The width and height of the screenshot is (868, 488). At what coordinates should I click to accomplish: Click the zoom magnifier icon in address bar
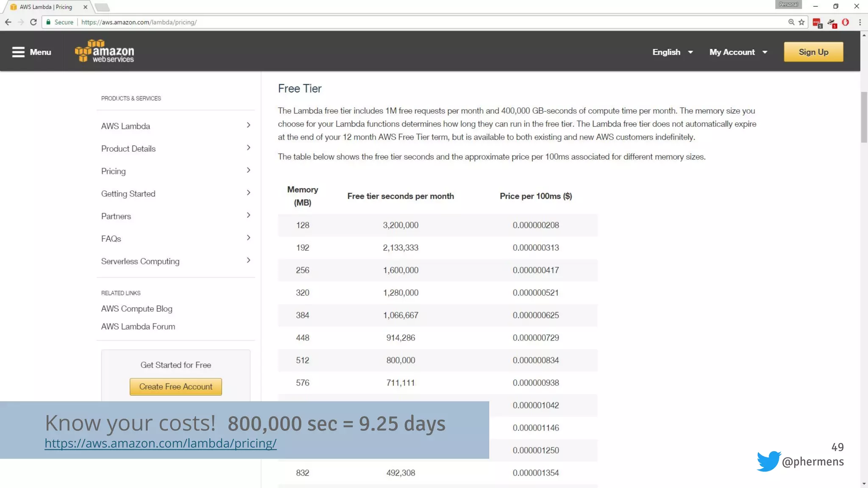[x=791, y=22]
